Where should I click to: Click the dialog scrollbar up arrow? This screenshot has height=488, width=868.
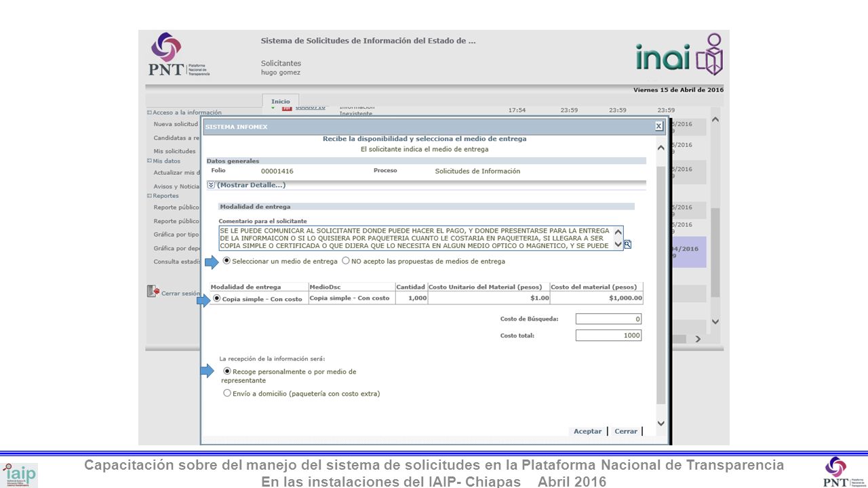pos(661,147)
